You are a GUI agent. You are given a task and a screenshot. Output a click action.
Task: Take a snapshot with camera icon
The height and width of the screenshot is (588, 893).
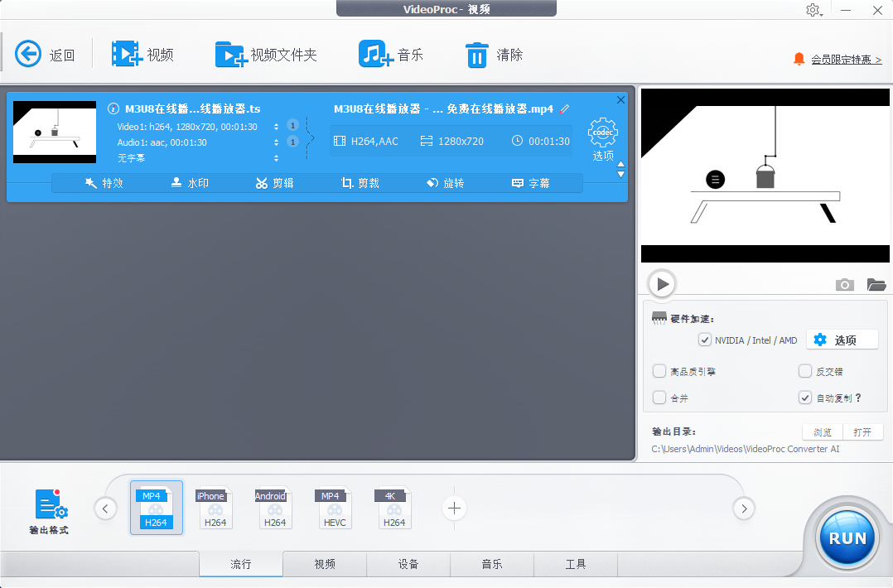pos(845,284)
